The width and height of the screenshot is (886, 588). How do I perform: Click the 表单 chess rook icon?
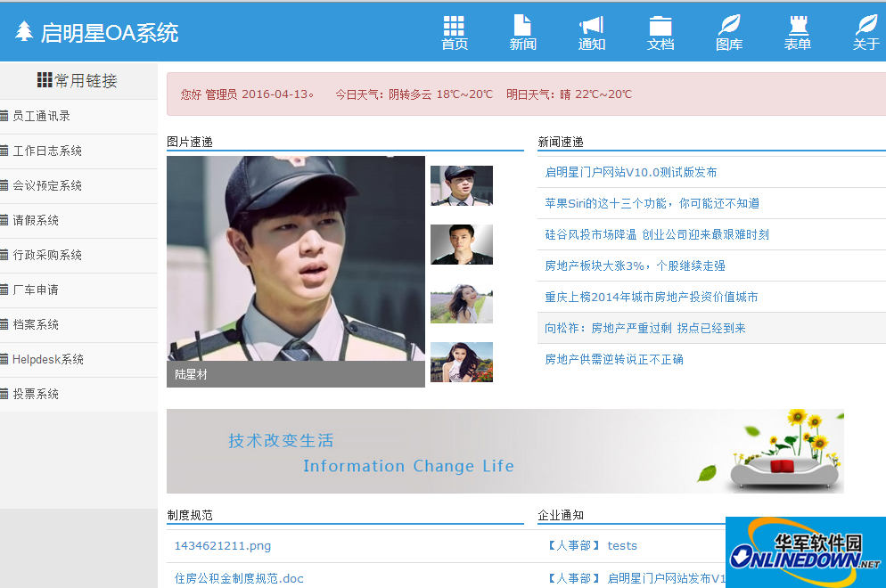[x=798, y=26]
